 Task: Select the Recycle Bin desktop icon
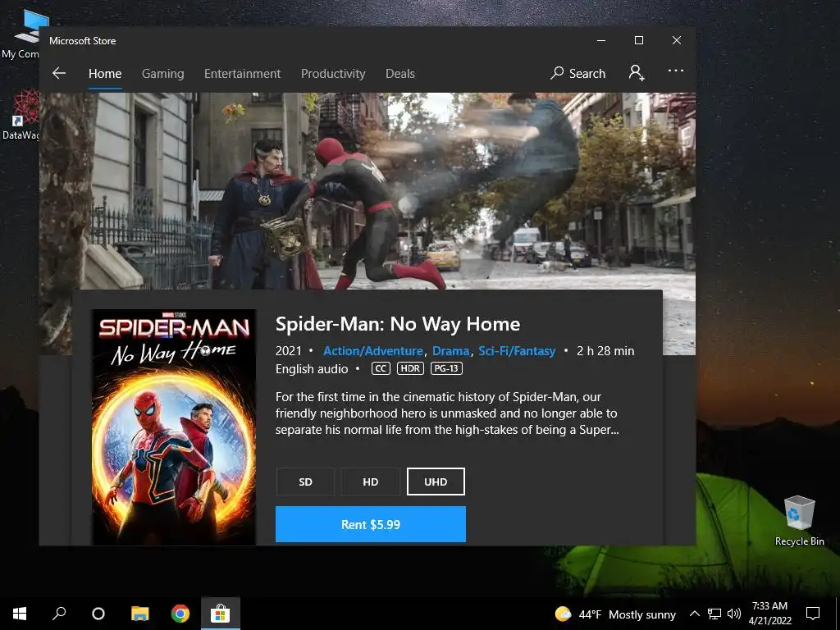(x=799, y=520)
